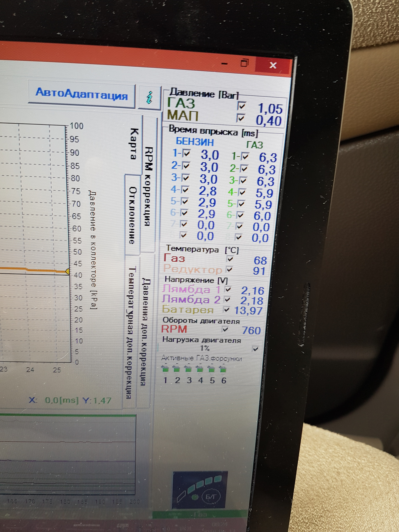The height and width of the screenshot is (532, 399).
Task: Toggle ГАЗ injector 2 checkbox
Action: coord(244,168)
